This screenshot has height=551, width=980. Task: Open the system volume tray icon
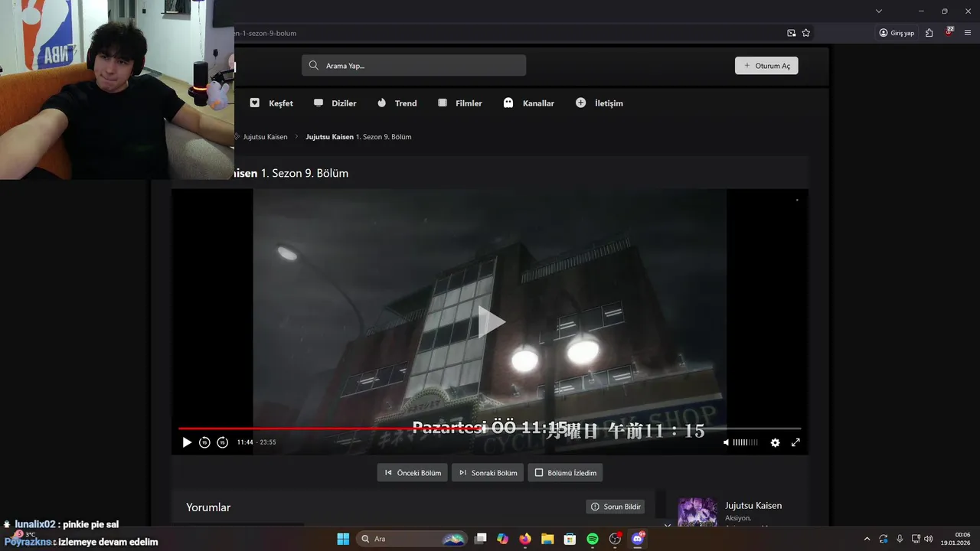[929, 539]
